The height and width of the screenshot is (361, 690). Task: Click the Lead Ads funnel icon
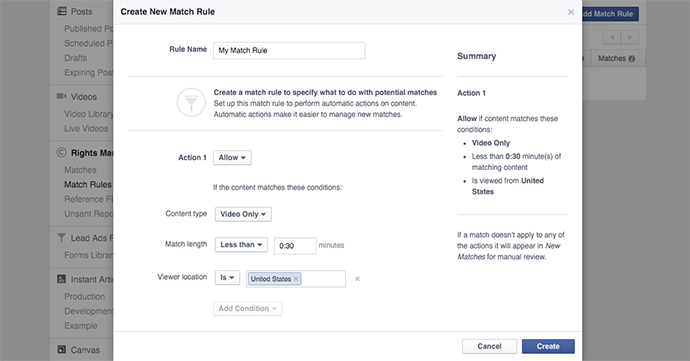pos(62,238)
